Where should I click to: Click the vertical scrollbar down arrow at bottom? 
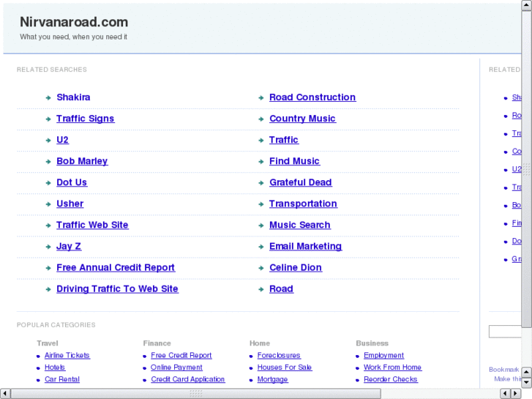pyautogui.click(x=527, y=383)
